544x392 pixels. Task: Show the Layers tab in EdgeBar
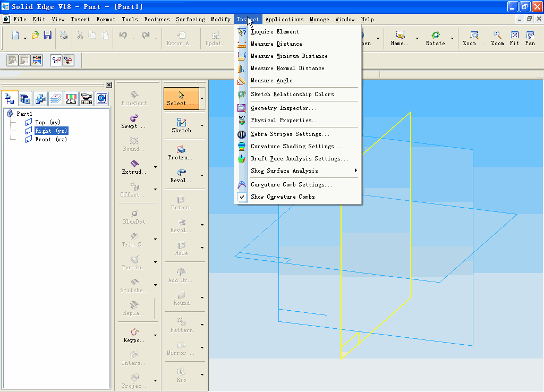click(55, 99)
